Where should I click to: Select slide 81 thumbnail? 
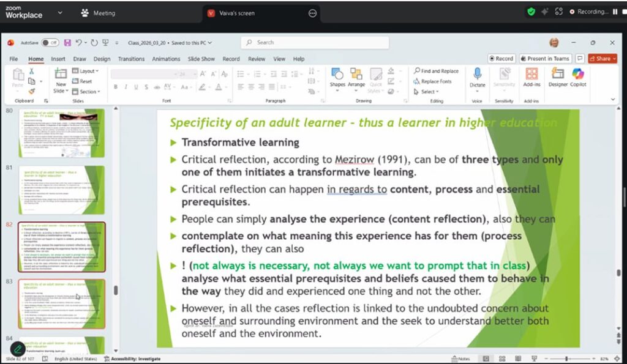click(x=62, y=190)
